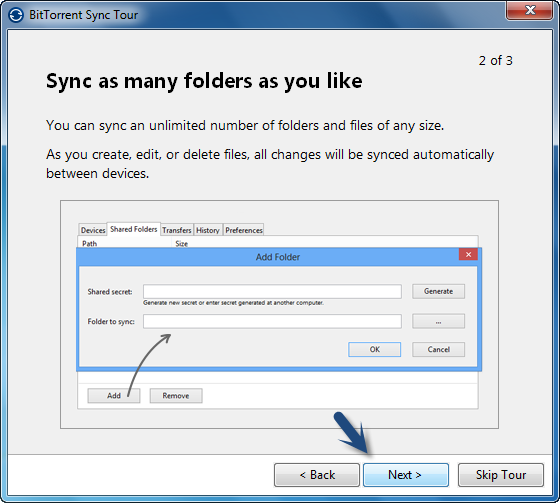Open the Transfers tab in the illustration
The image size is (560, 503).
click(x=177, y=230)
